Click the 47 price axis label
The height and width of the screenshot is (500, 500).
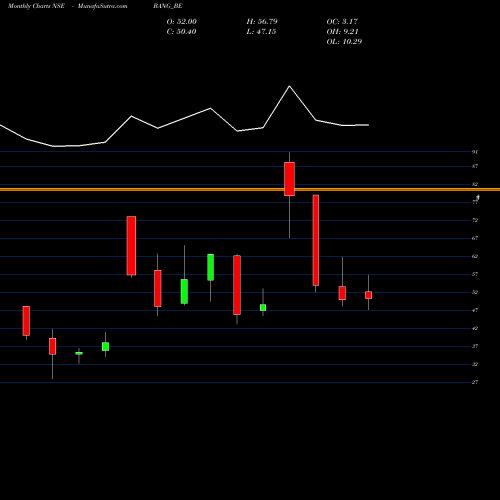coord(475,310)
